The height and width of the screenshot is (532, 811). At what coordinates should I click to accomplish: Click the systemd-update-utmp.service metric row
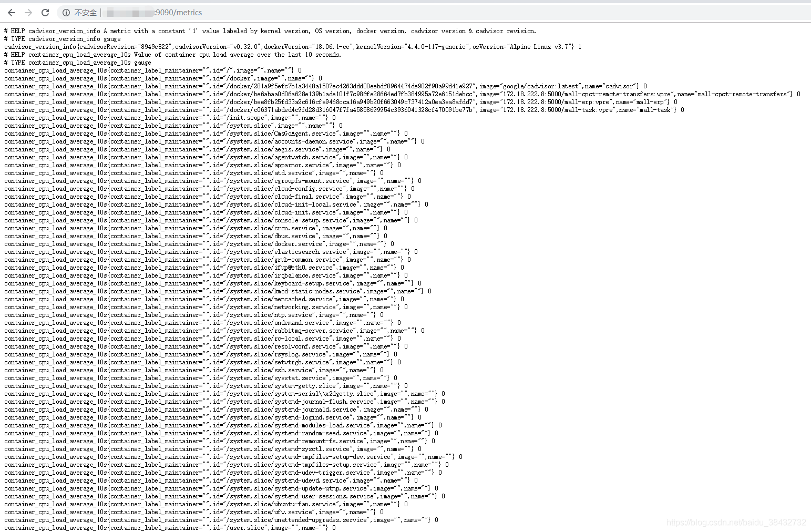(x=221, y=488)
